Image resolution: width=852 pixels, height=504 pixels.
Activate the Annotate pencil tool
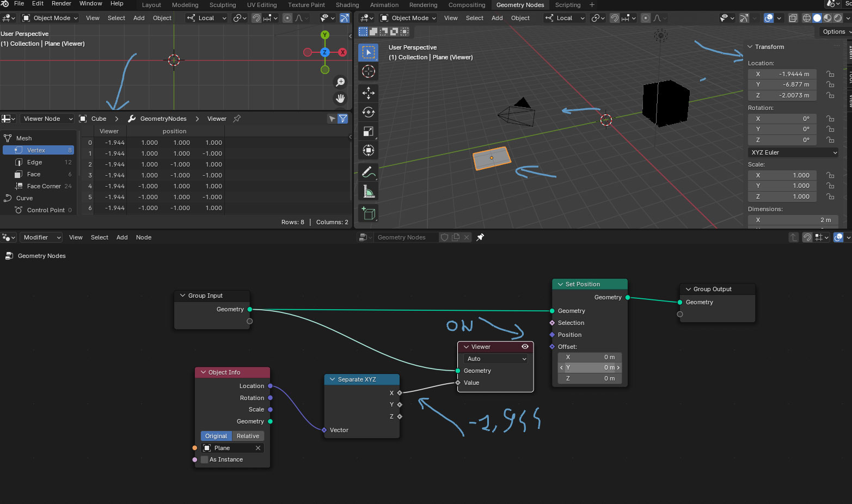[369, 172]
